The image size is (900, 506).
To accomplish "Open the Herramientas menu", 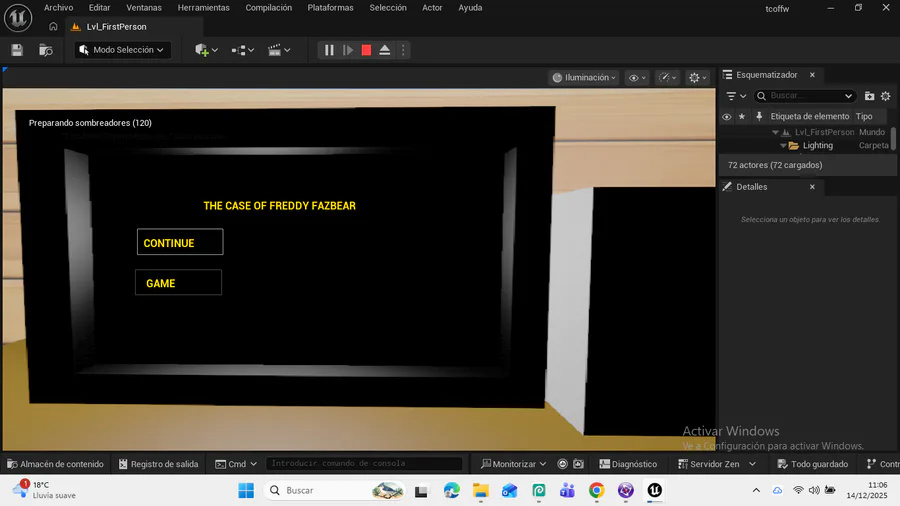I will coord(203,7).
